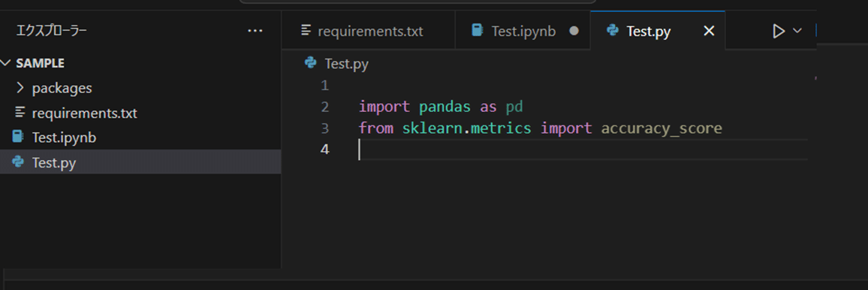The image size is (868, 290).
Task: Select Test.py in the explorer tree
Action: 140,162
